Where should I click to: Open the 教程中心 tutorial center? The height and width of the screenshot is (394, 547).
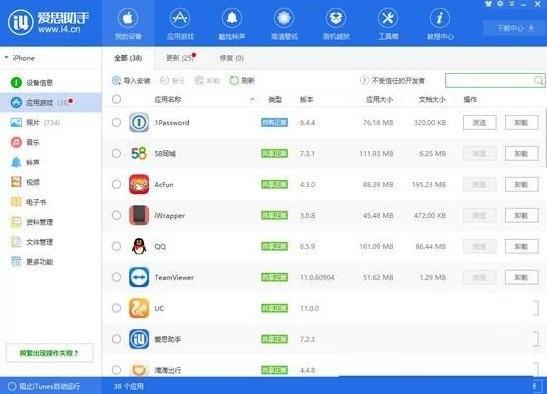point(440,23)
